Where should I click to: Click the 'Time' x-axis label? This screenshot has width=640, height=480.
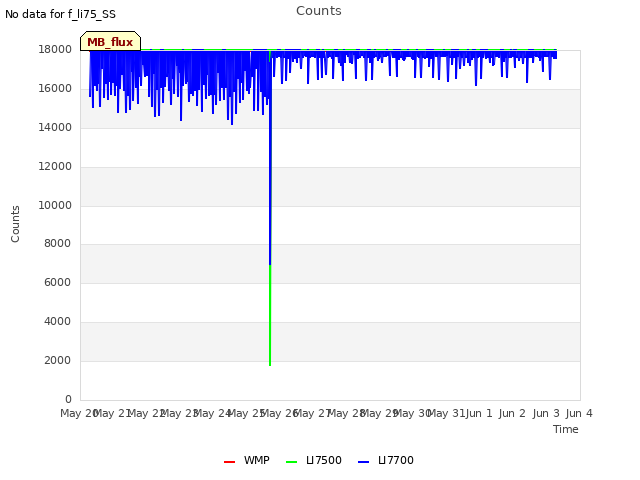[x=566, y=429]
